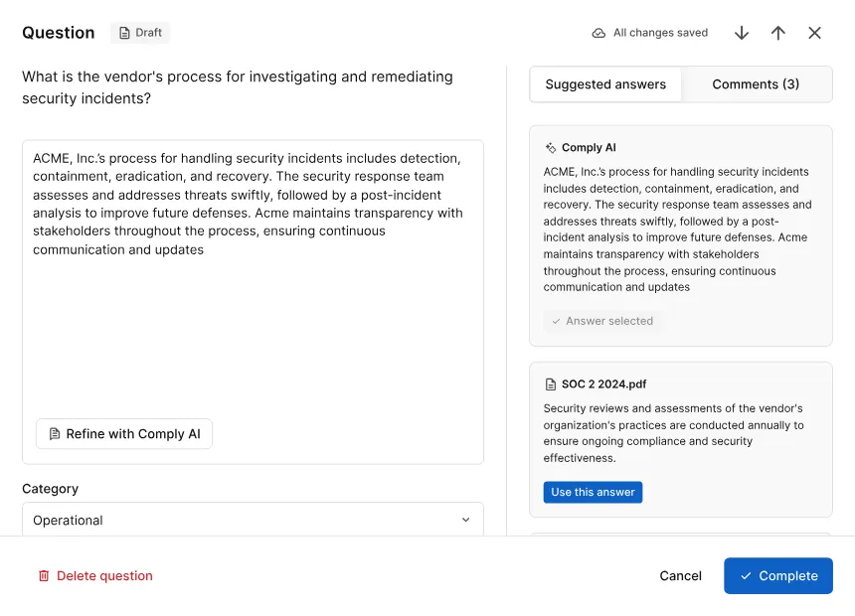Go to previous question with up arrow
This screenshot has height=616, width=855.
(778, 33)
